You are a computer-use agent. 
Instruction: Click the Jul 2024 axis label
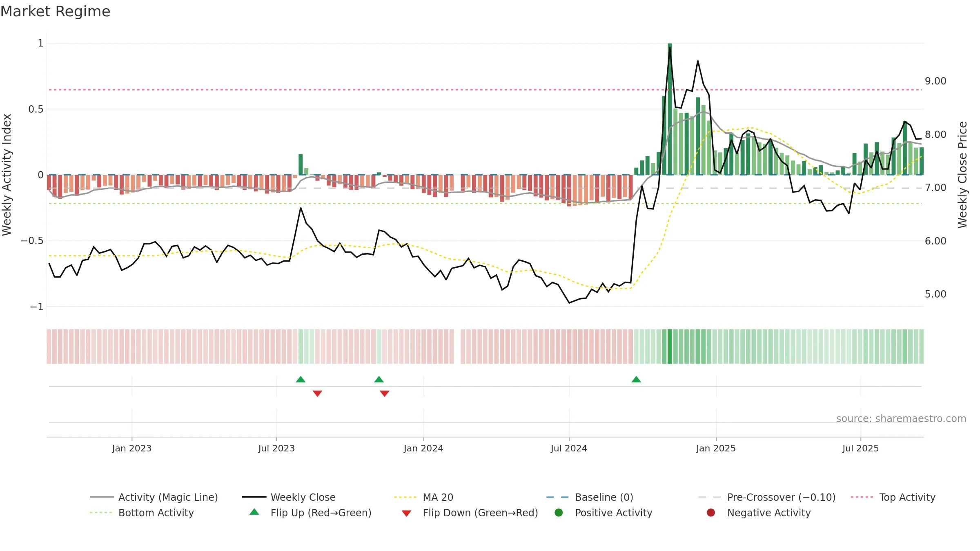(569, 449)
